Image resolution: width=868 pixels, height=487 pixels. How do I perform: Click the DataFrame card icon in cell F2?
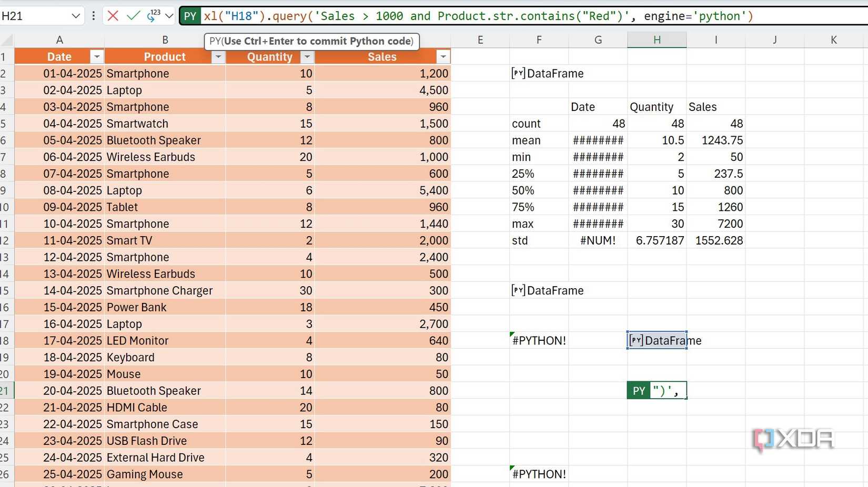[518, 74]
